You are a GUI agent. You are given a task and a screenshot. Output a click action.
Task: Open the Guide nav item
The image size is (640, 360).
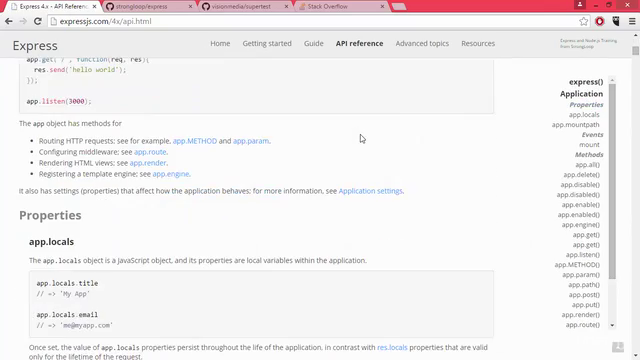tap(313, 43)
